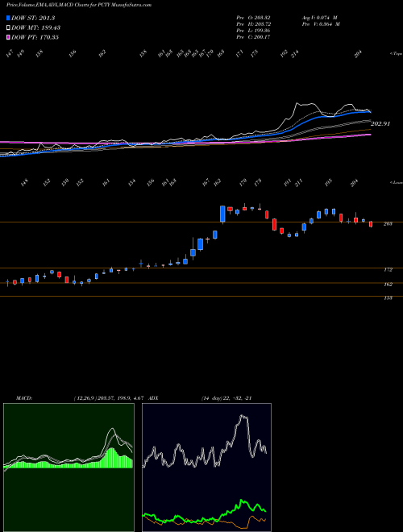The height and width of the screenshot is (532, 403).
Task: Click the 148 value in the Lows row
Action: [24, 183]
